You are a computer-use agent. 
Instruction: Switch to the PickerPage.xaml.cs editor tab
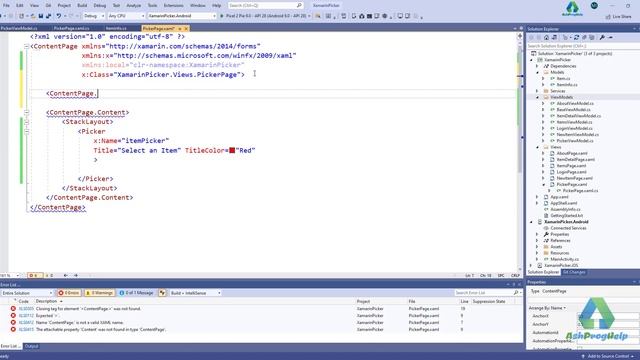71,29
